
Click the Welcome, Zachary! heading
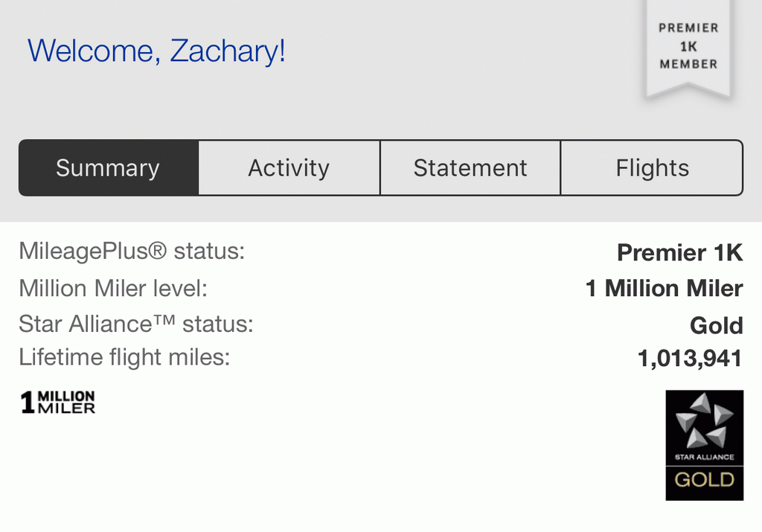156,51
